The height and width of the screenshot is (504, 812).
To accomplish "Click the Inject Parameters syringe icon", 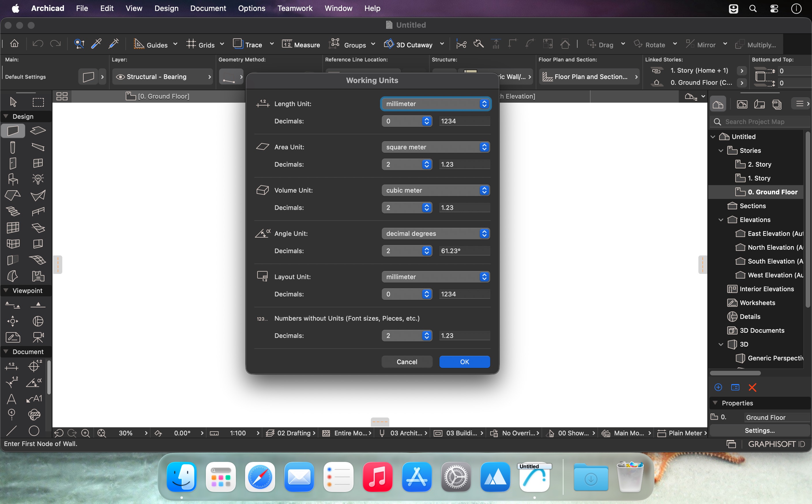I will click(x=114, y=44).
